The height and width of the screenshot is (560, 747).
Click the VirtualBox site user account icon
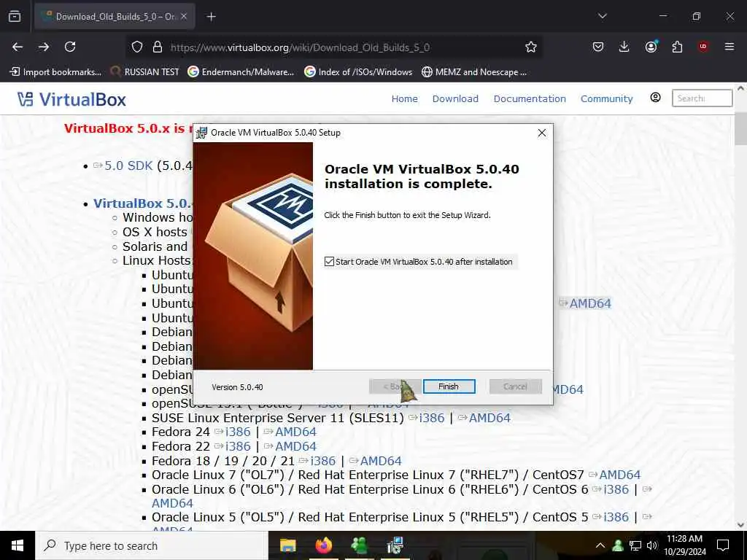[656, 98]
